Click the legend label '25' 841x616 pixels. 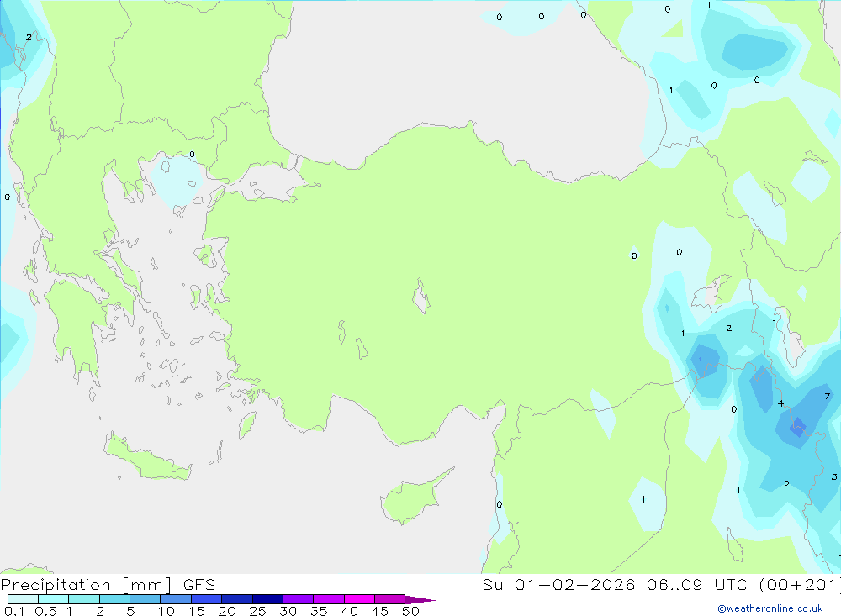click(x=258, y=611)
